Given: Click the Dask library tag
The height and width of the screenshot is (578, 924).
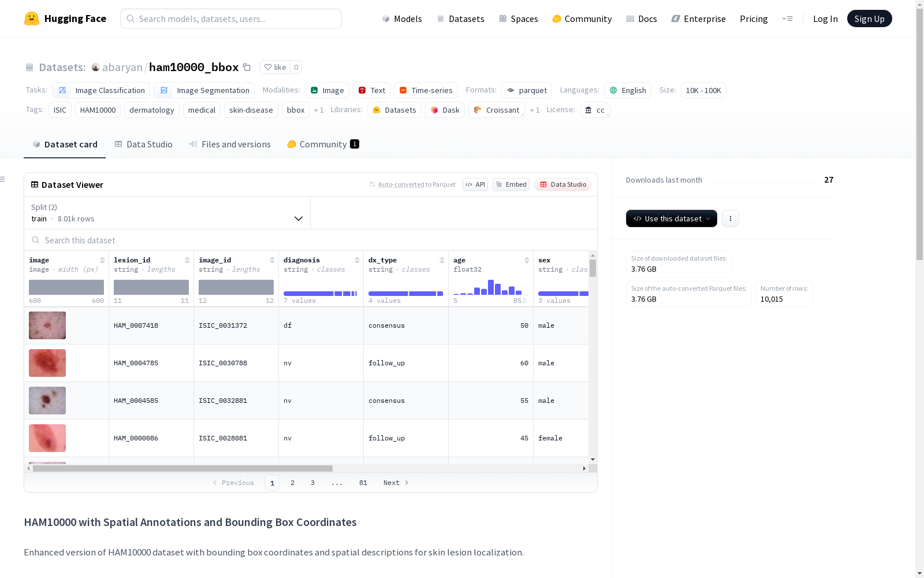Looking at the screenshot, I should (x=445, y=110).
